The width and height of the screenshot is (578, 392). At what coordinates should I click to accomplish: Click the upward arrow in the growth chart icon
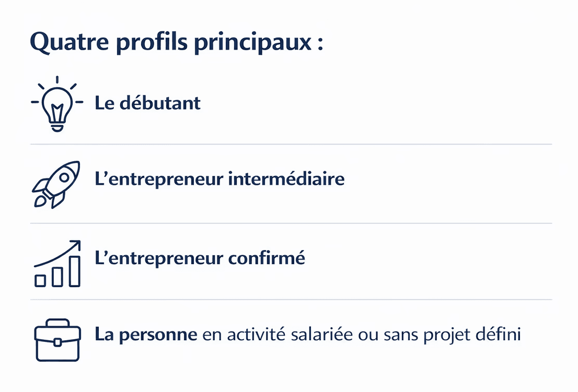click(x=57, y=253)
